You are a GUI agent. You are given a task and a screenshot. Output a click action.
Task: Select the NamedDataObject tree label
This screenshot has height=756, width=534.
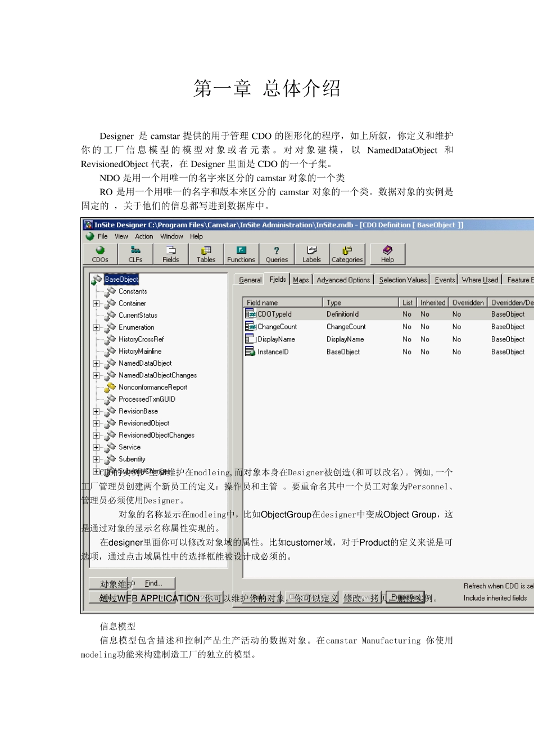point(145,363)
